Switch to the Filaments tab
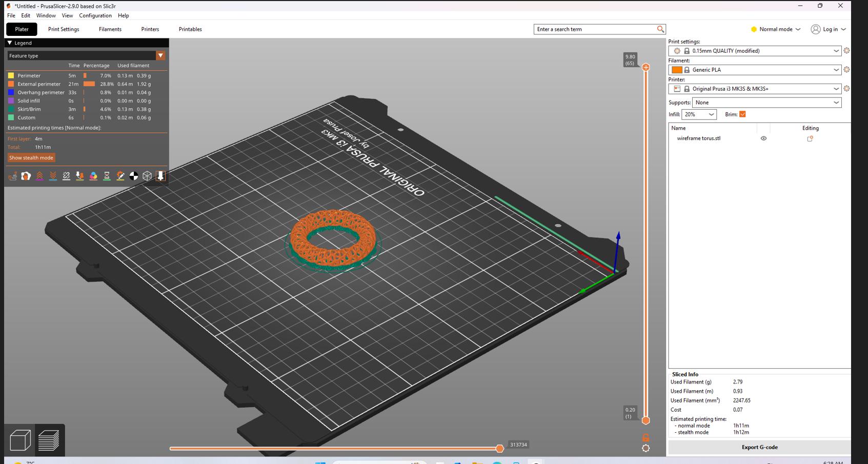The width and height of the screenshot is (868, 464). [110, 29]
